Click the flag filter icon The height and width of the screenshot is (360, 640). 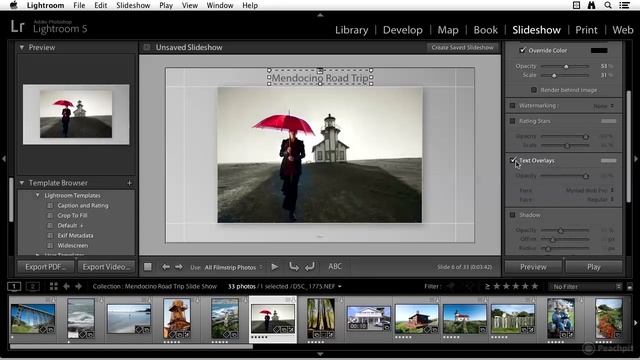pos(451,287)
